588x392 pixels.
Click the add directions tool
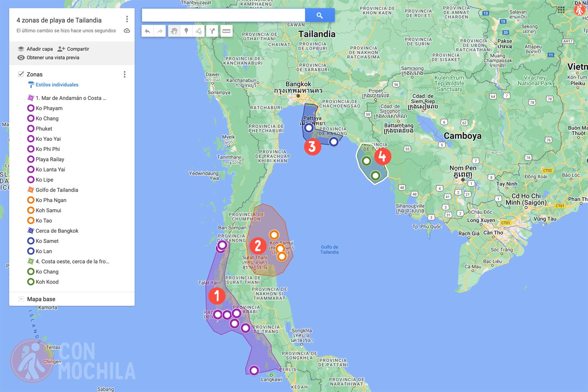click(213, 31)
